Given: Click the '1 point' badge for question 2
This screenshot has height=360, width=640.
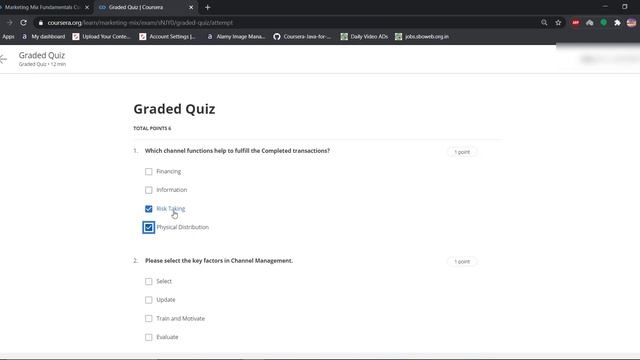Looking at the screenshot, I should coord(462,262).
